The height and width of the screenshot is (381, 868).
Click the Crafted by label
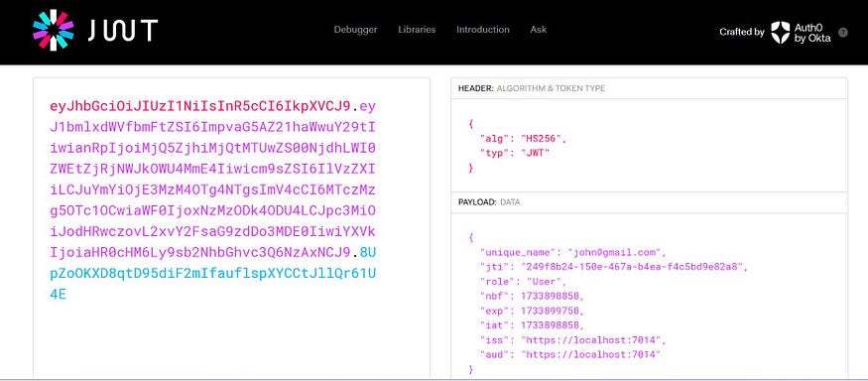point(742,32)
